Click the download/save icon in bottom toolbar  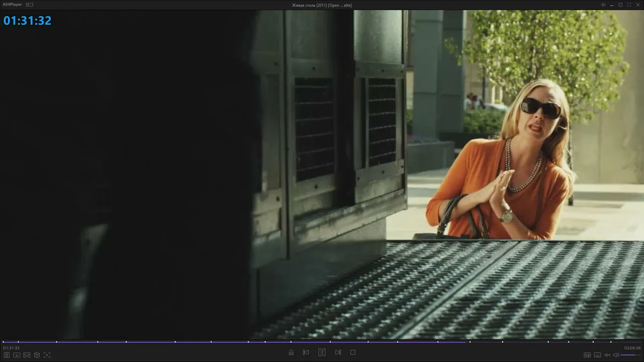tap(17, 355)
